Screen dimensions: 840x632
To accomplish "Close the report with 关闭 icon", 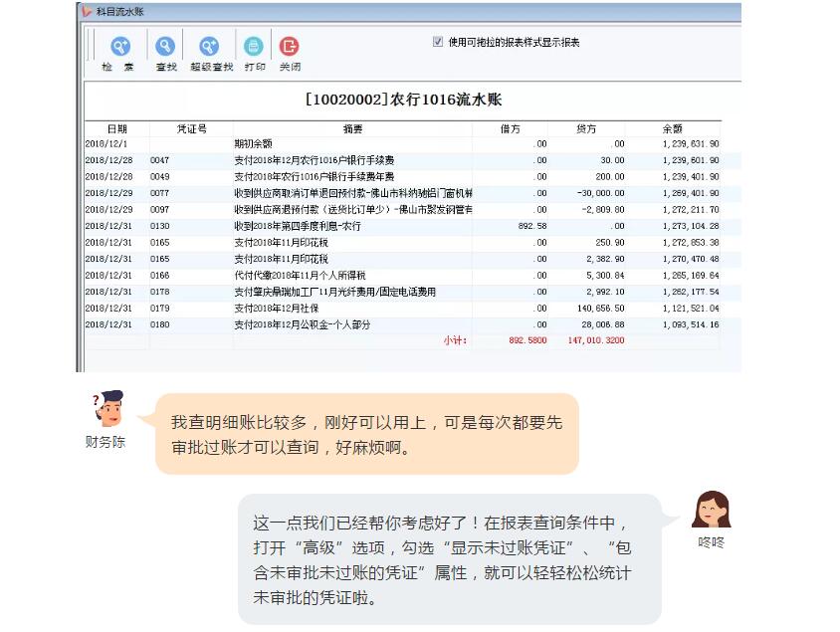I will 289,47.
